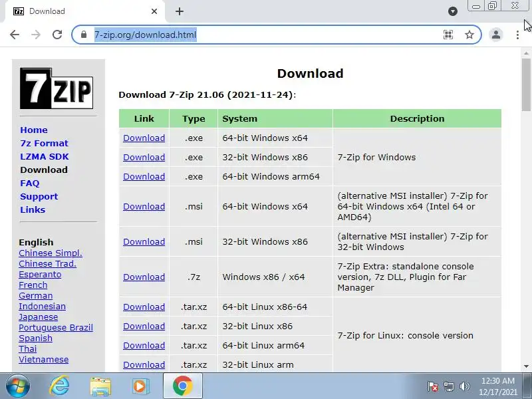Open the volume speaker tray icon
Screen dimensions: 532x399
pos(464,386)
